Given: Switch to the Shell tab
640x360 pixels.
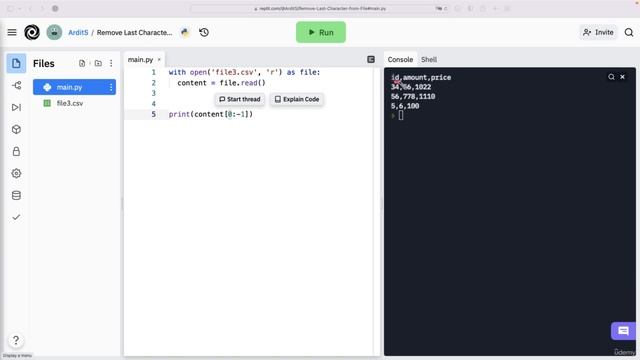Looking at the screenshot, I should [x=429, y=60].
